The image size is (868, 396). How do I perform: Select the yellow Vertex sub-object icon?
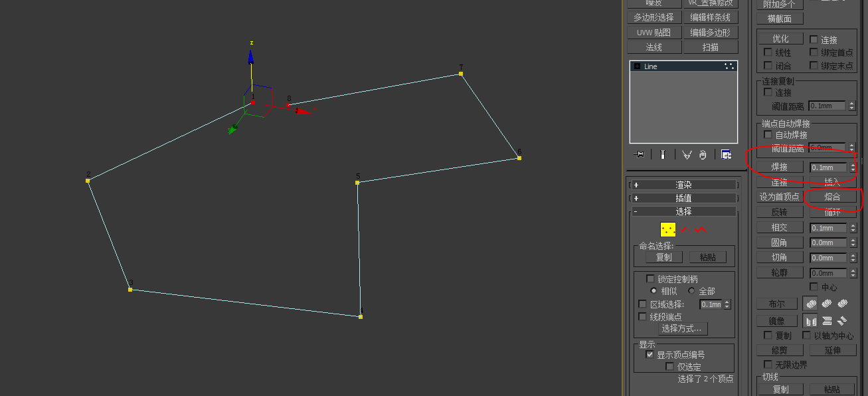[668, 230]
